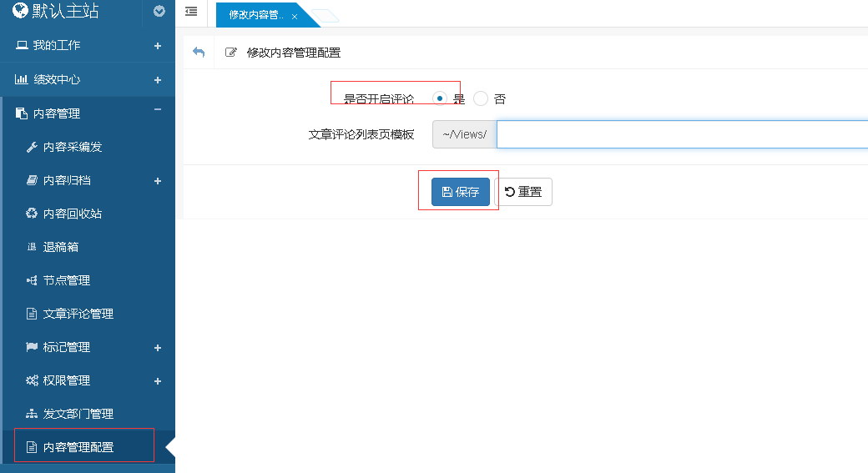Collapse the 内容管理 section

(158, 111)
